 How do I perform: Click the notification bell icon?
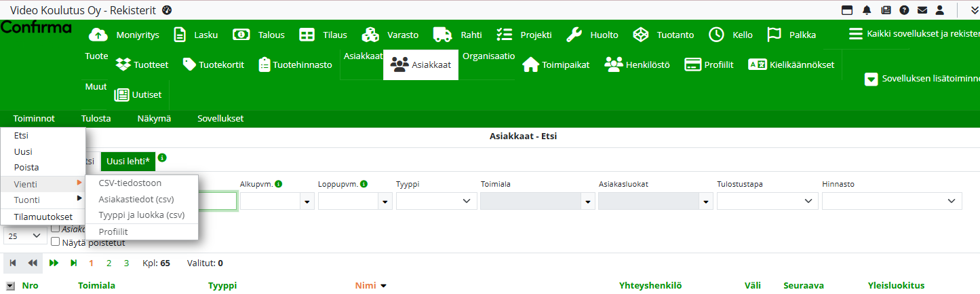tap(867, 10)
